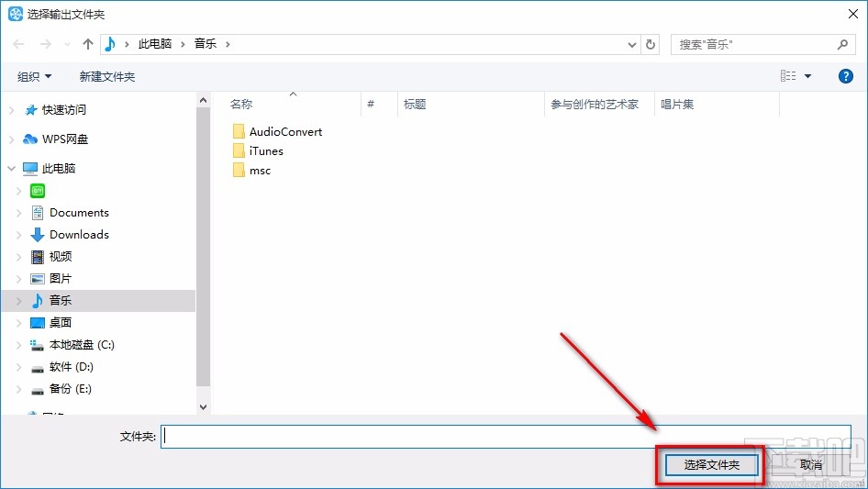
Task: Click the 文件夹 name input field
Action: pyautogui.click(x=506, y=437)
